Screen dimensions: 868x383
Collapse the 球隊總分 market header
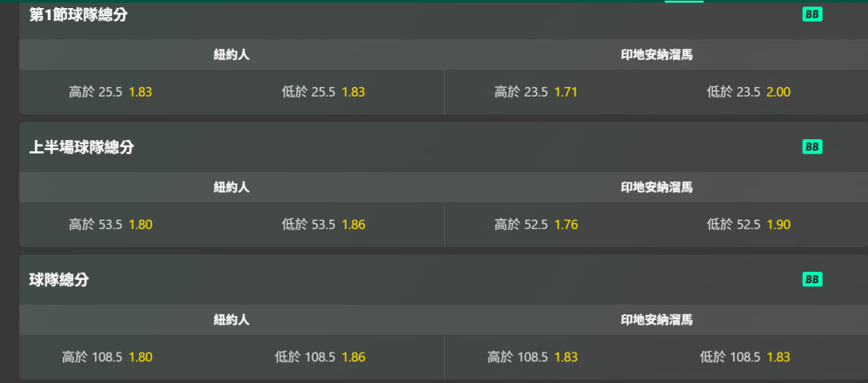tap(444, 279)
